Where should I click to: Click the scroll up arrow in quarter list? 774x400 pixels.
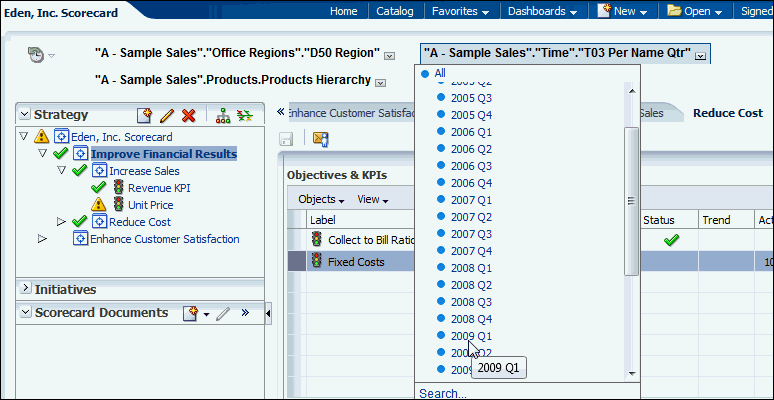(631, 91)
